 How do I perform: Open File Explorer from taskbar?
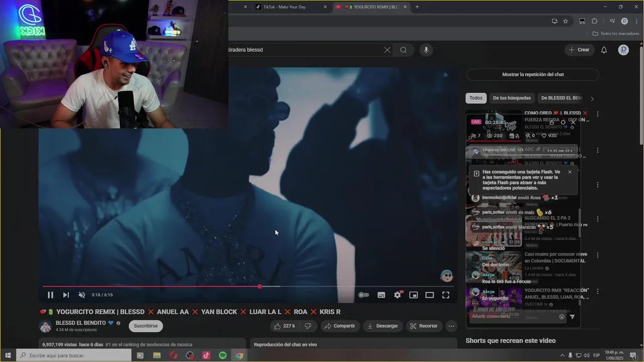coord(156,355)
